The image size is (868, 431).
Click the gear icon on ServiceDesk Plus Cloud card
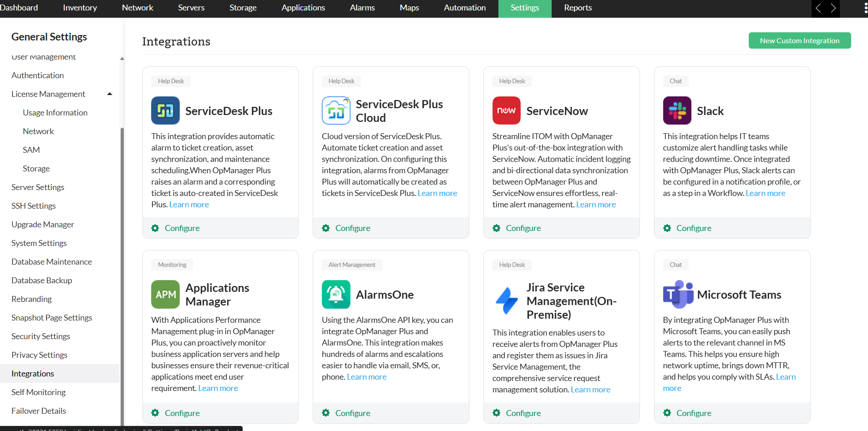point(326,228)
